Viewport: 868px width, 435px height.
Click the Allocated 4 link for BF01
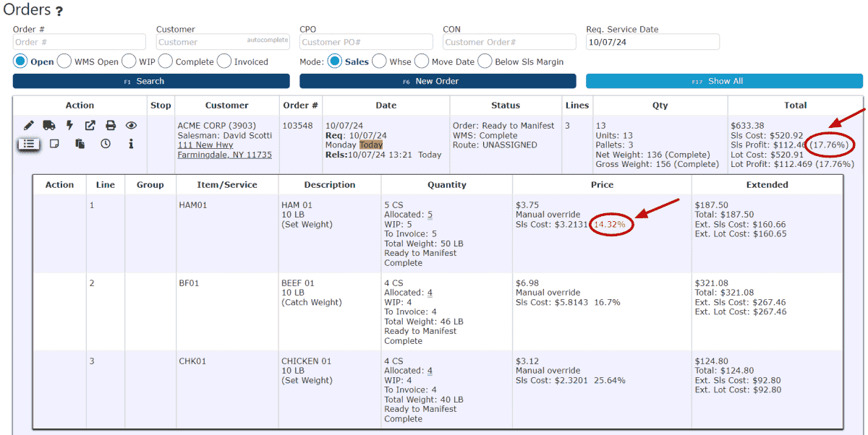430,293
